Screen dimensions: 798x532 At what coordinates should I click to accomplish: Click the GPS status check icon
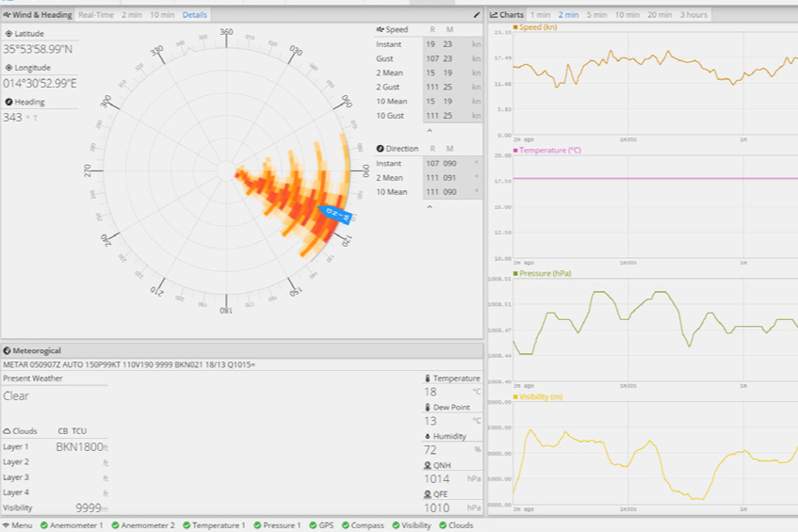(x=314, y=525)
